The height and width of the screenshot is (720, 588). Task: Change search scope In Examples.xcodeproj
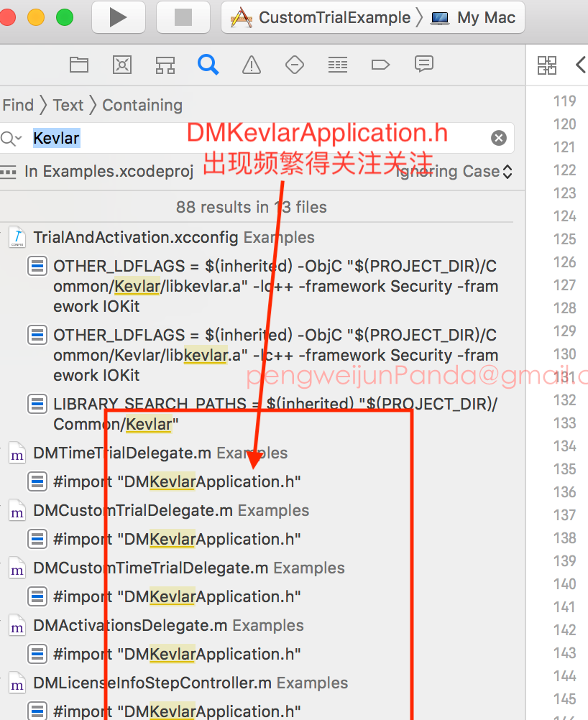click(x=109, y=171)
